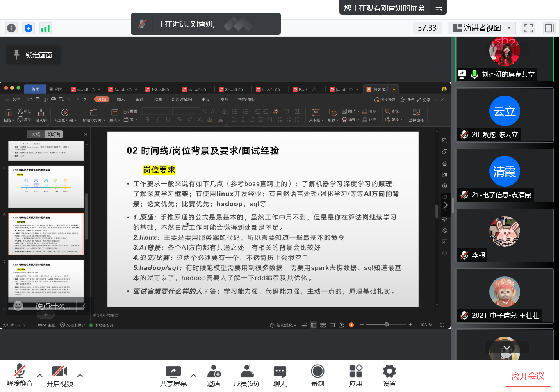Start Recording (录制)
The height and width of the screenshot is (392, 560).
point(317,375)
